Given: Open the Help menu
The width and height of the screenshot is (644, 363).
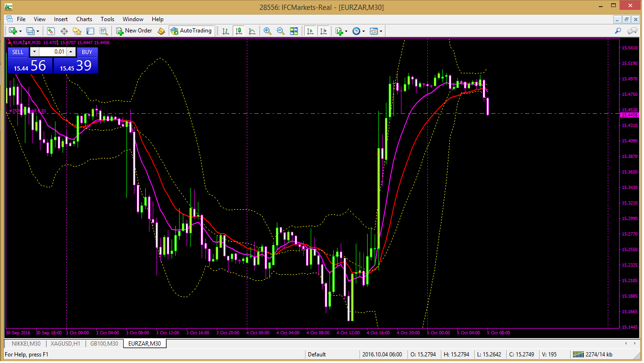Looking at the screenshot, I should pos(157,19).
